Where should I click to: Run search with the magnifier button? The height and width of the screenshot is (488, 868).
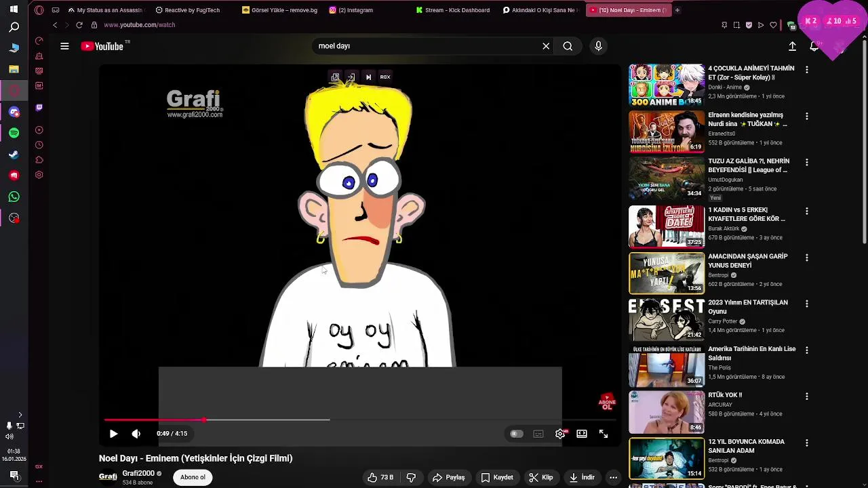coord(568,46)
